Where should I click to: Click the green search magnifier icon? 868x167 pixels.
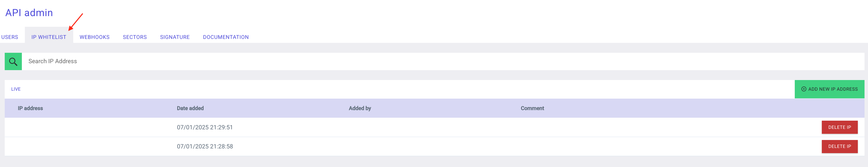[13, 61]
